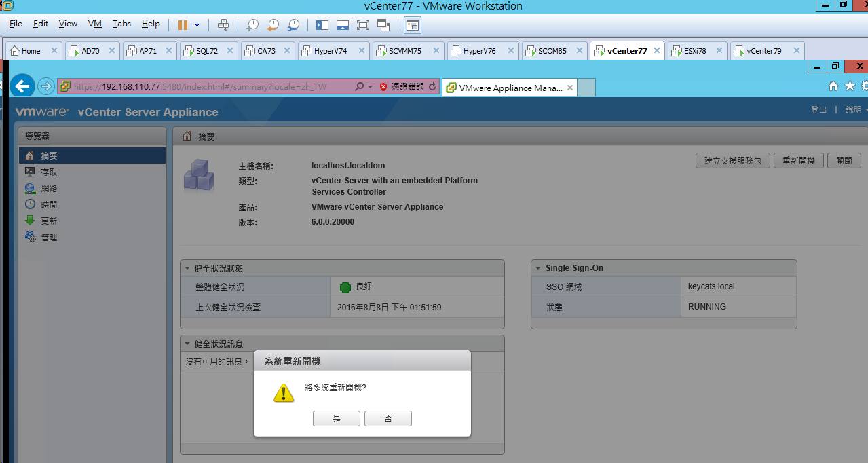The height and width of the screenshot is (463, 868).
Task: Switch to the ESXi78 tab
Action: (698, 51)
